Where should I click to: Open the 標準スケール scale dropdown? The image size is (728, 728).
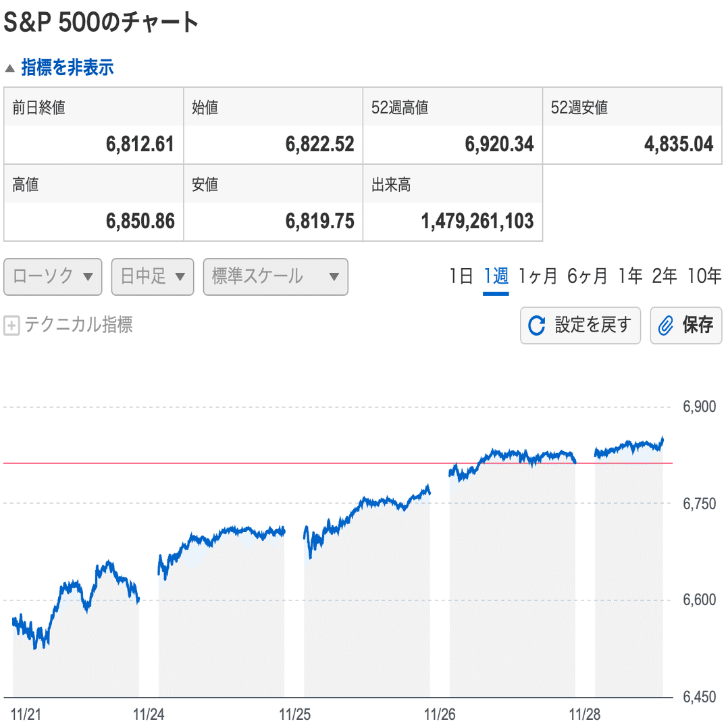(275, 277)
